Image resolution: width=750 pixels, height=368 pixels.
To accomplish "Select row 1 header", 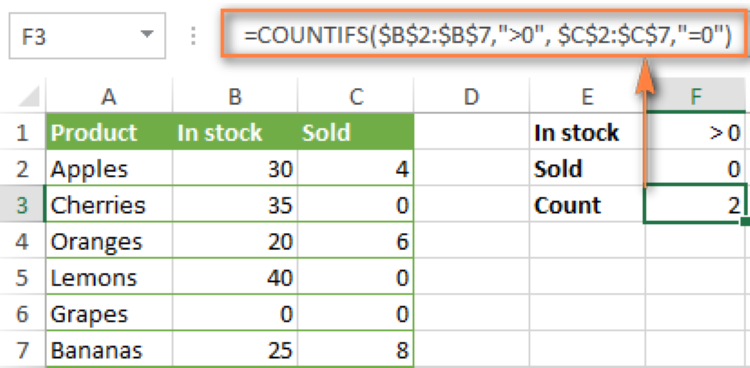I will coord(22,132).
